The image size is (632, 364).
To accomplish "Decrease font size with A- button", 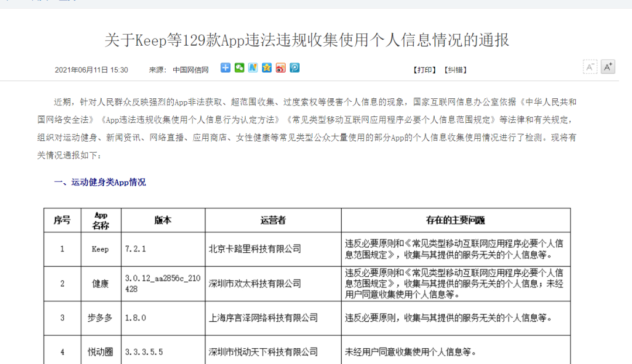I will [590, 67].
